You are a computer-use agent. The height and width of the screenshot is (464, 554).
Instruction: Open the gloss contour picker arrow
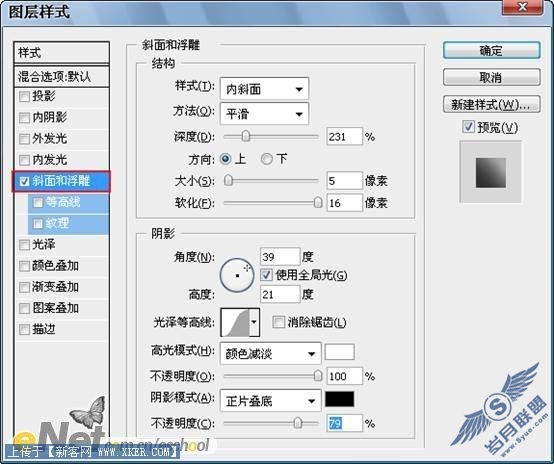point(254,322)
